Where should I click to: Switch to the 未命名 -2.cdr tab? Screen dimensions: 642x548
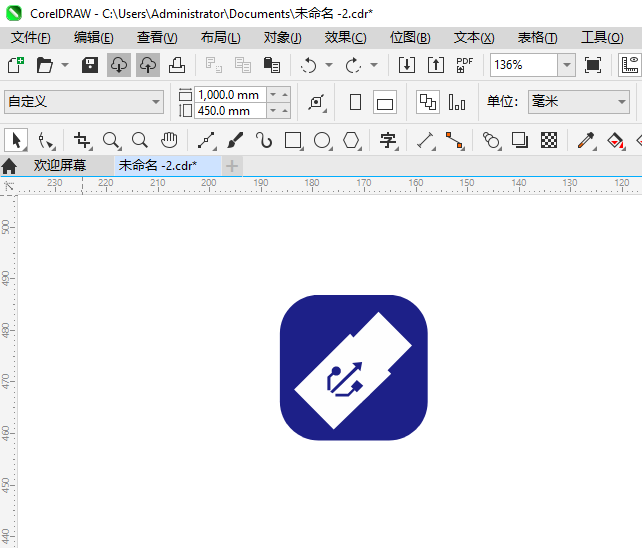tap(167, 165)
